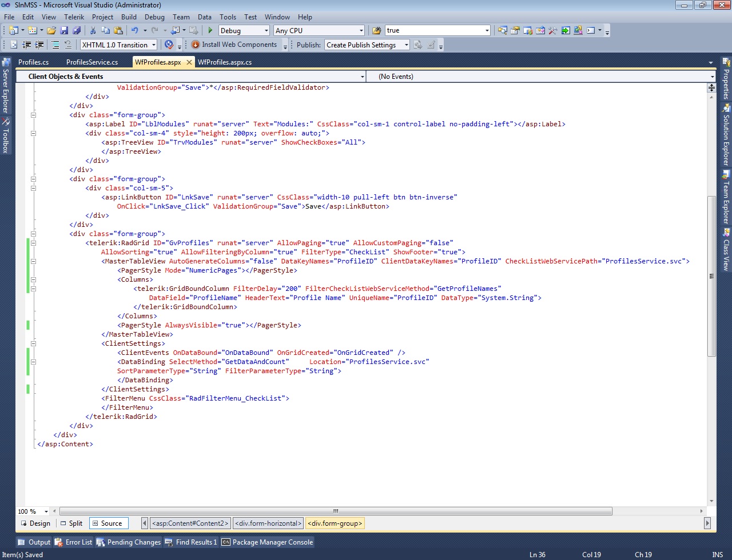Screen dimensions: 732x560
Task: Collapse the telerik:RadGrid code block
Action: point(33,243)
